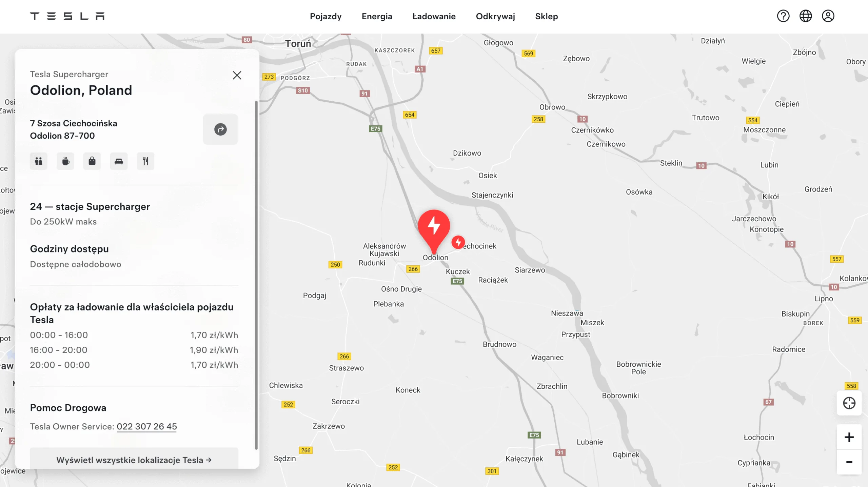Image resolution: width=868 pixels, height=487 pixels.
Task: Open the Pojazdy menu
Action: (x=325, y=16)
